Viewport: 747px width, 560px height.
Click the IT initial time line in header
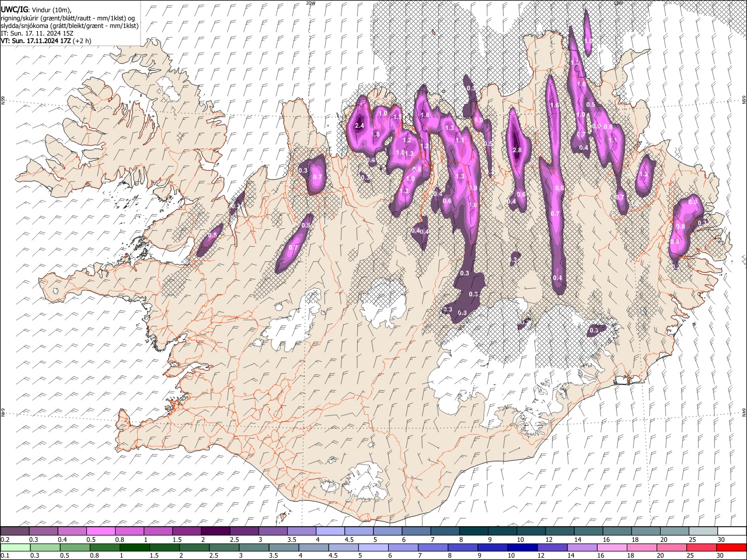pyautogui.click(x=37, y=33)
